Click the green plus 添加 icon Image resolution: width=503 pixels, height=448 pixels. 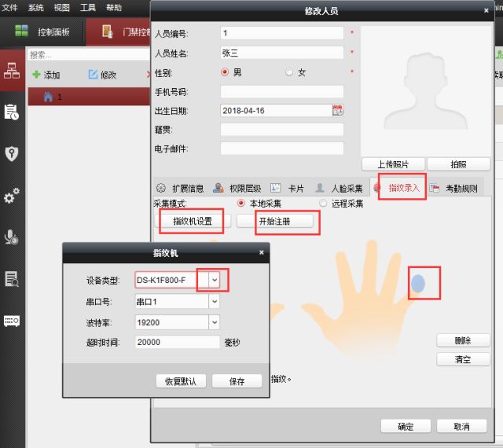pyautogui.click(x=36, y=75)
